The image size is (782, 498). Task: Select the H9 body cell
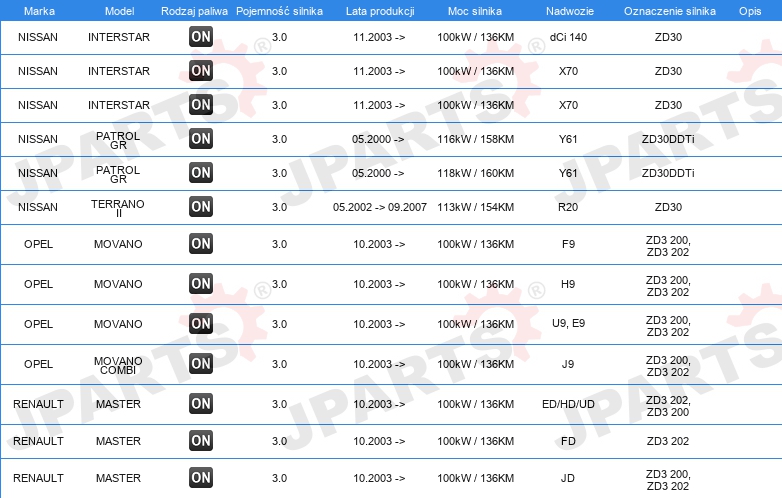(568, 284)
